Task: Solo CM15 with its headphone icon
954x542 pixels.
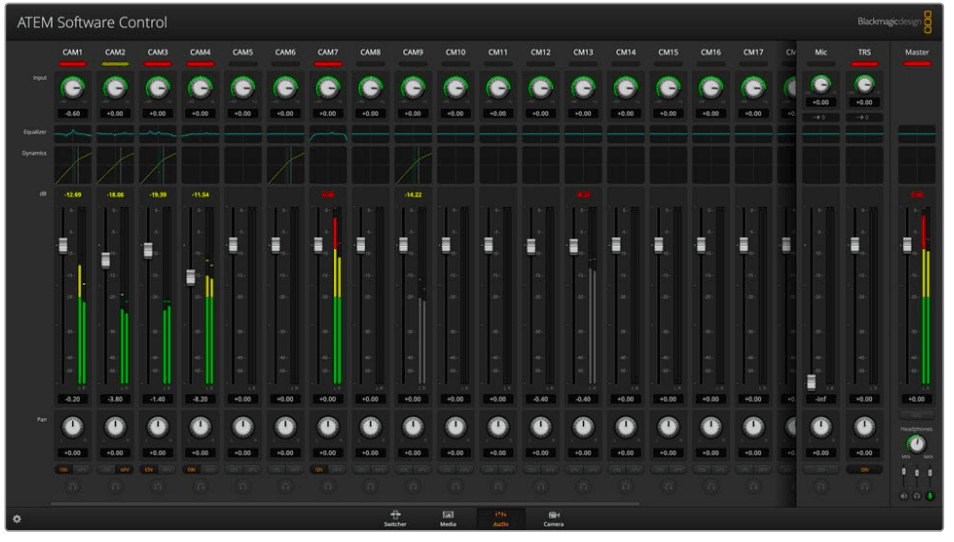Action: tap(669, 486)
